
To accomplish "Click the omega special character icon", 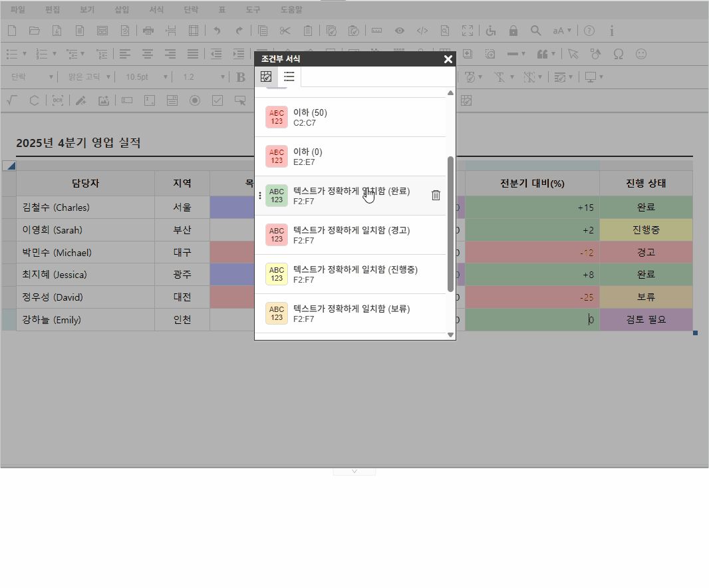I will click(618, 54).
